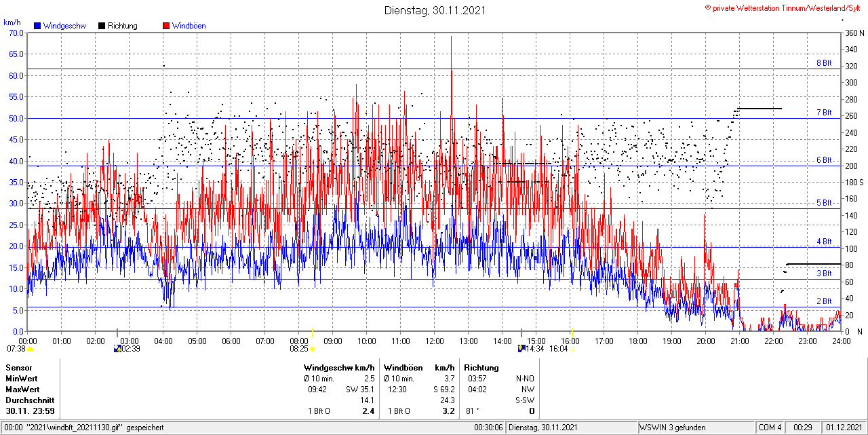
Task: Click the WSWIN 3 gefunden status entry
Action: pyautogui.click(x=673, y=428)
